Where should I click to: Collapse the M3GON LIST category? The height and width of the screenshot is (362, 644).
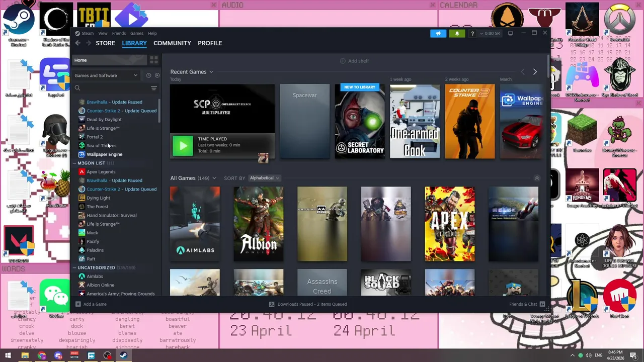click(74, 163)
